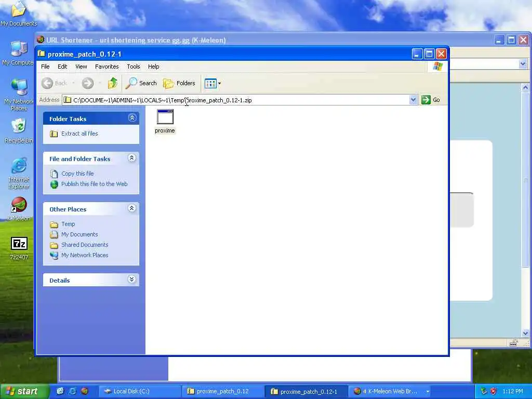Toggle the Folders pane button

coord(179,83)
